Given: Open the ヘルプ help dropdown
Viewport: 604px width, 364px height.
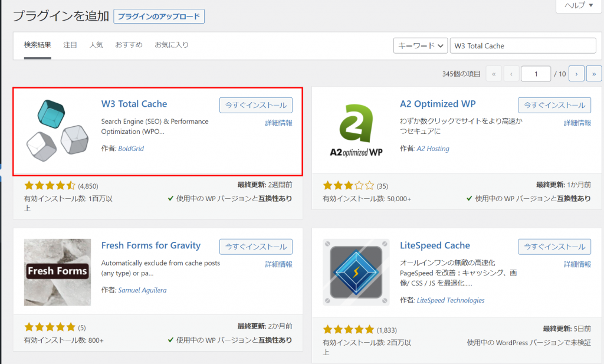Looking at the screenshot, I should pos(579,6).
